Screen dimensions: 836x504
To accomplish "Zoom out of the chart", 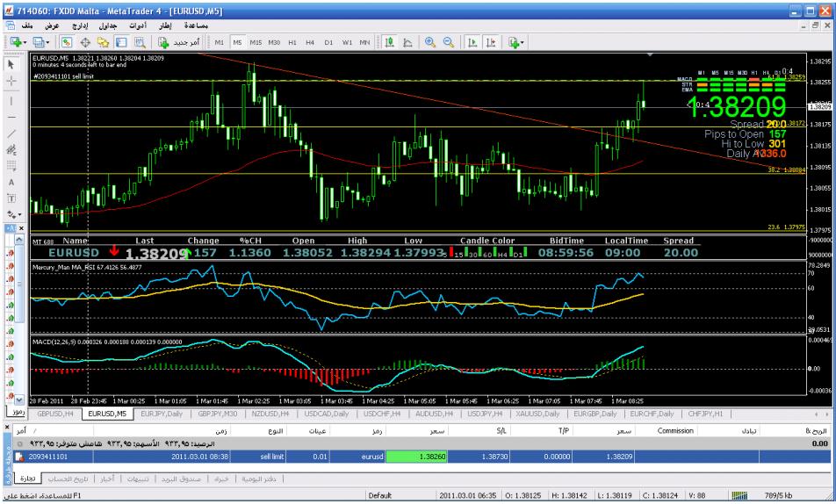I will [x=448, y=42].
